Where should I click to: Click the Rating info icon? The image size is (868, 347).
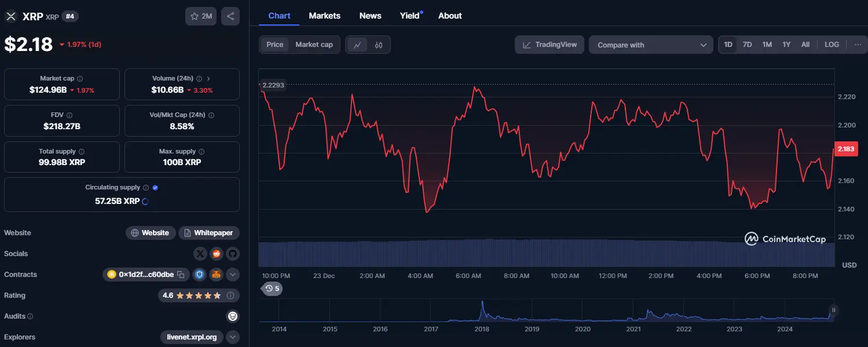[230, 295]
